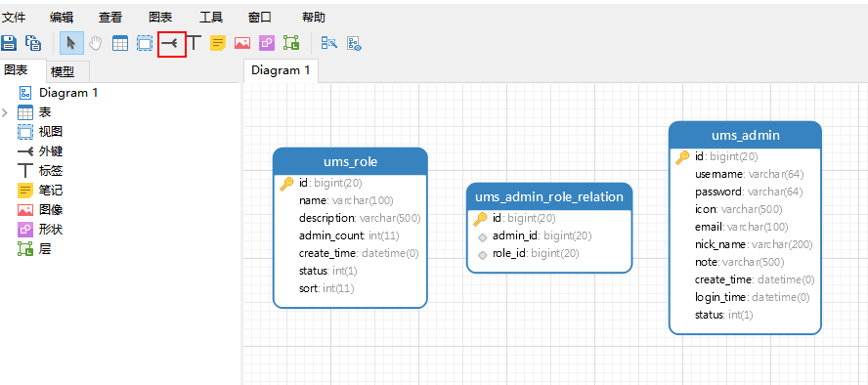Select the text label T tool

point(194,43)
